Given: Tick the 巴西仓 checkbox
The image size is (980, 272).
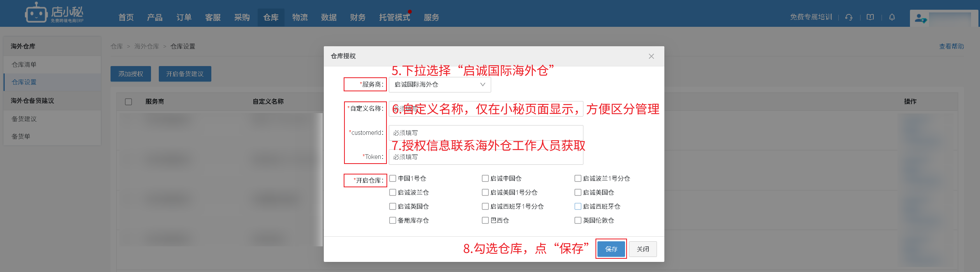Looking at the screenshot, I should 485,220.
